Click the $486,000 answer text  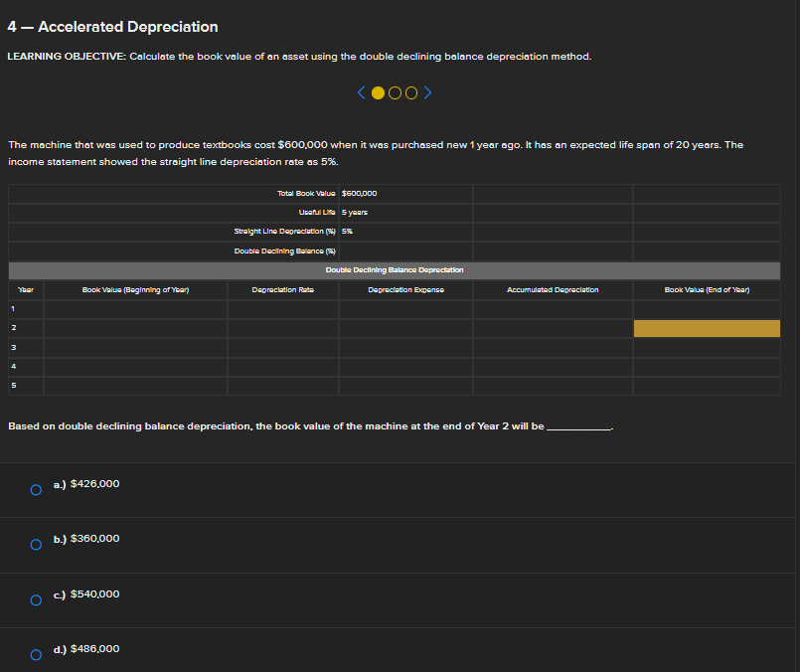point(94,648)
